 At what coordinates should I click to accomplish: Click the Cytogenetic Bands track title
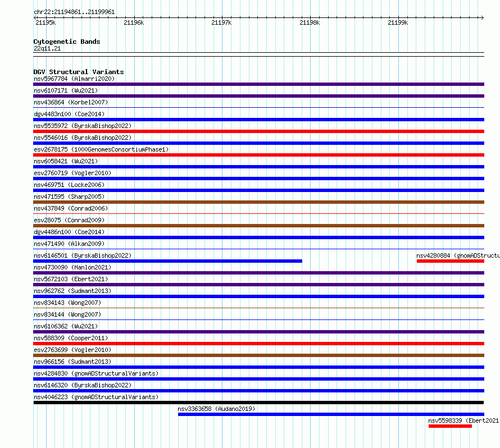(67, 42)
